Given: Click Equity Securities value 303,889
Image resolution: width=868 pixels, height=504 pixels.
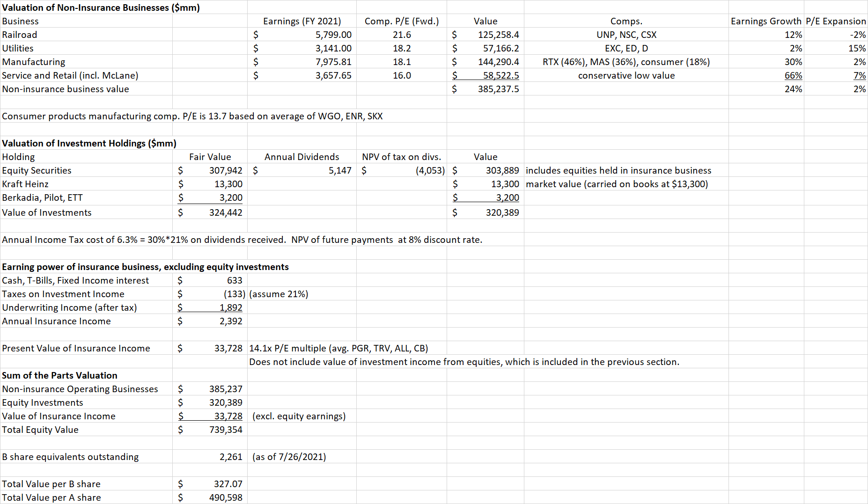Looking at the screenshot, I should (502, 170).
